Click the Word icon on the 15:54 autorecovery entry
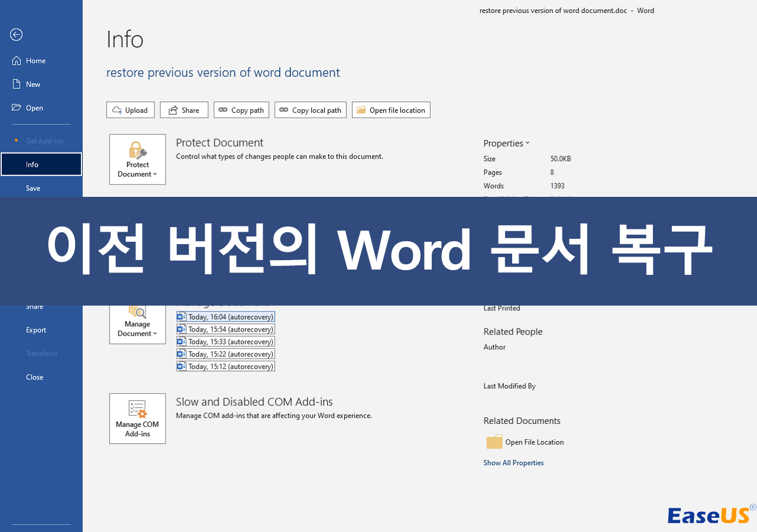This screenshot has height=532, width=757. [181, 329]
